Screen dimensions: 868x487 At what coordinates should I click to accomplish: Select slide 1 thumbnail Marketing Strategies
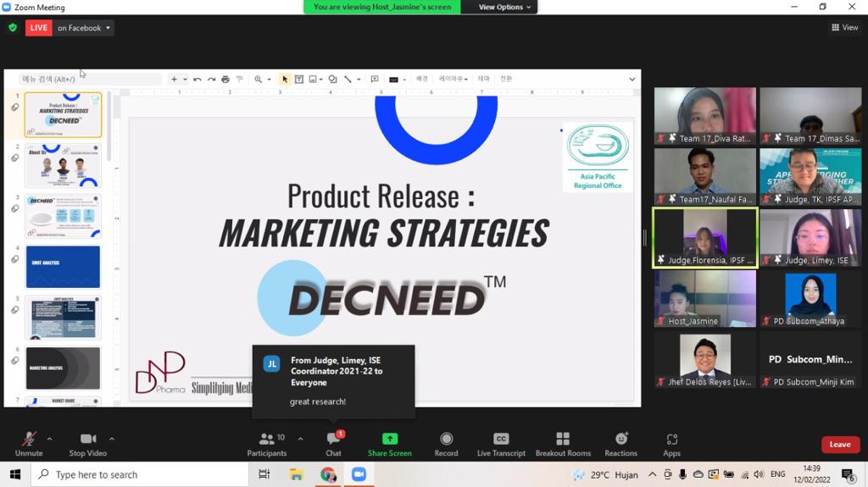pyautogui.click(x=63, y=115)
